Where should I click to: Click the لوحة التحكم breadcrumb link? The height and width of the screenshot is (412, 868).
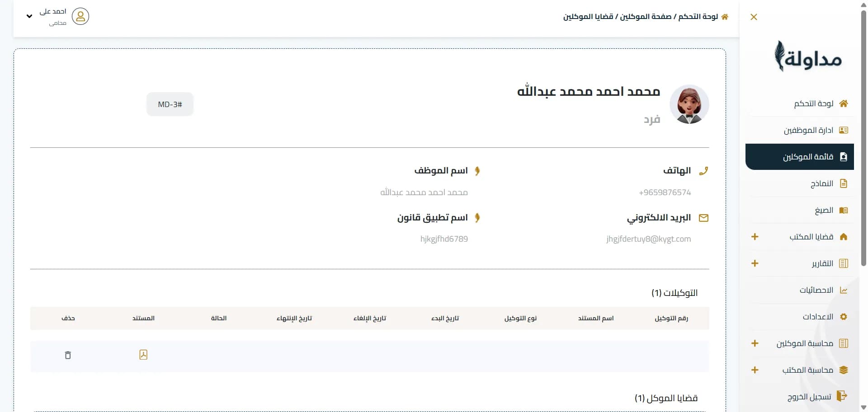[x=698, y=17]
